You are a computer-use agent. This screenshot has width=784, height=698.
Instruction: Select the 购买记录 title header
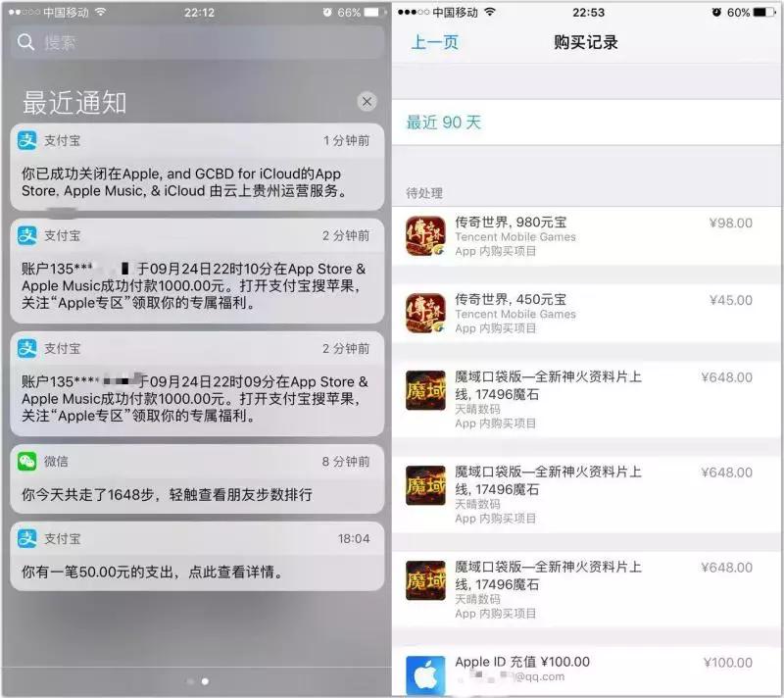pos(585,42)
